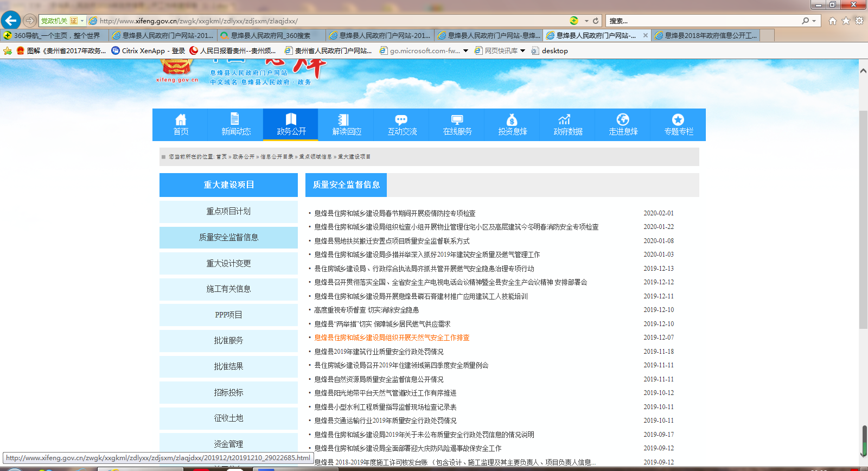Open 招标投标 sidebar menu item
Image resolution: width=868 pixels, height=471 pixels.
pyautogui.click(x=228, y=392)
